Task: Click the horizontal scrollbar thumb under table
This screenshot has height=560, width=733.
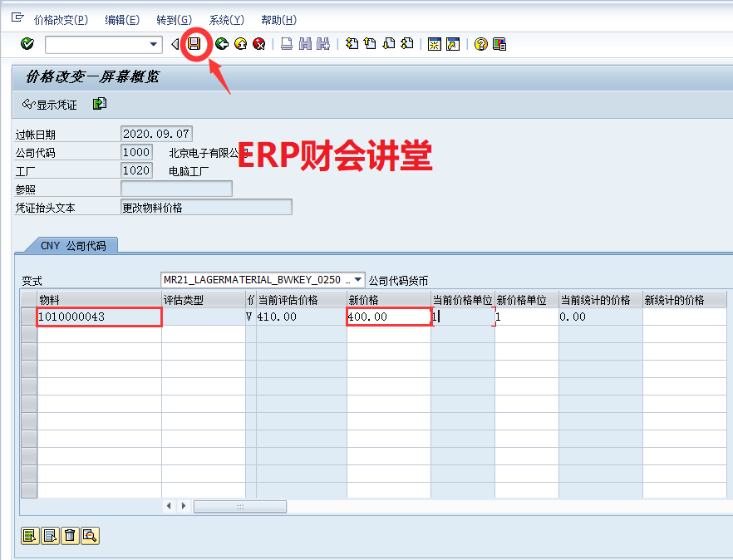Action: point(240,506)
